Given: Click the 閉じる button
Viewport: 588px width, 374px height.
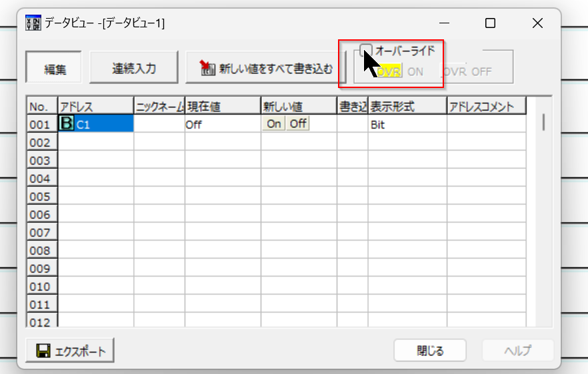Looking at the screenshot, I should [x=430, y=351].
